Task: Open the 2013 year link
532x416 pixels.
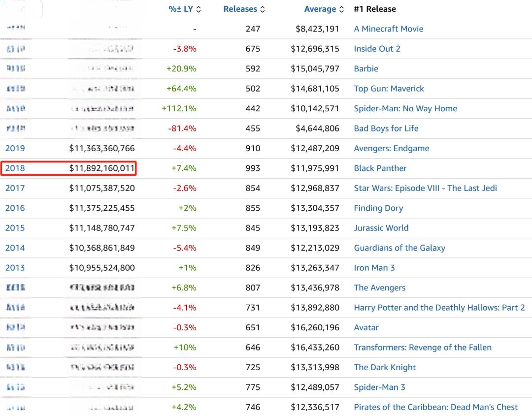Action: point(15,268)
